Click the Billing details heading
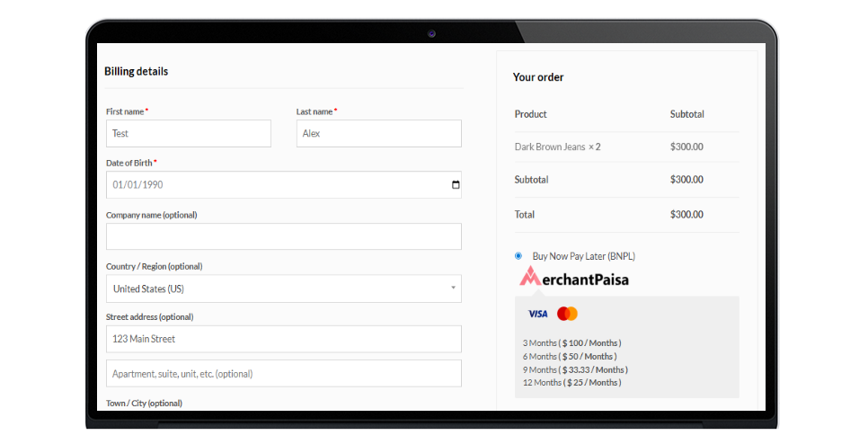 [136, 71]
